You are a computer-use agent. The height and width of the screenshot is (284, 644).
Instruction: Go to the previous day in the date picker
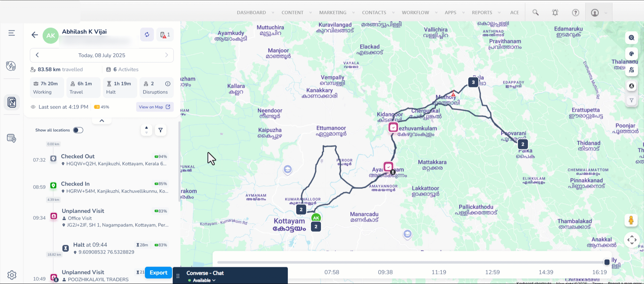37,55
